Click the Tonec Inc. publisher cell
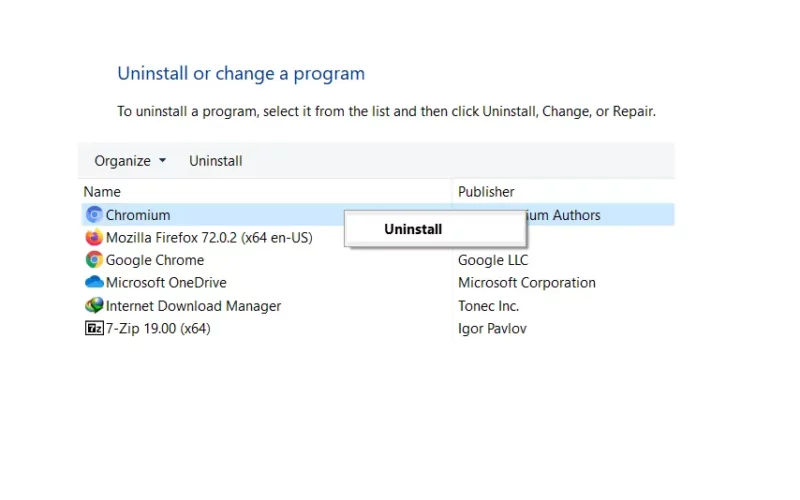This screenshot has width=800, height=500. 488,306
